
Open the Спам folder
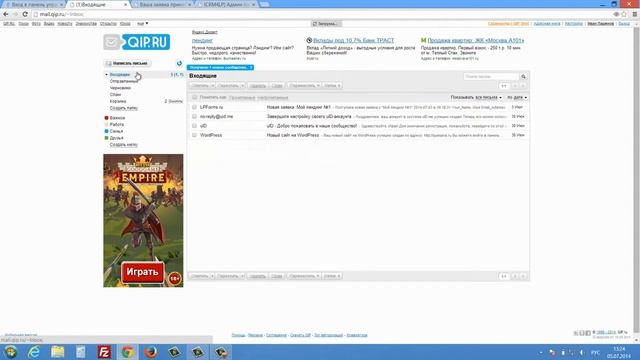point(116,94)
